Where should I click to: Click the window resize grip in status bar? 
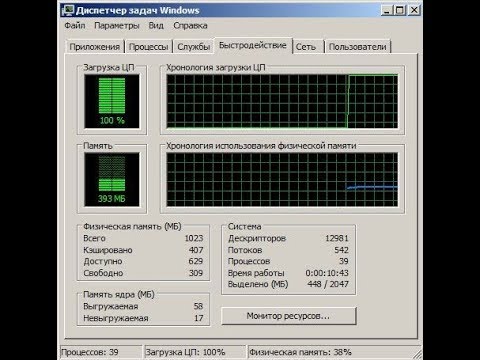[x=417, y=354]
